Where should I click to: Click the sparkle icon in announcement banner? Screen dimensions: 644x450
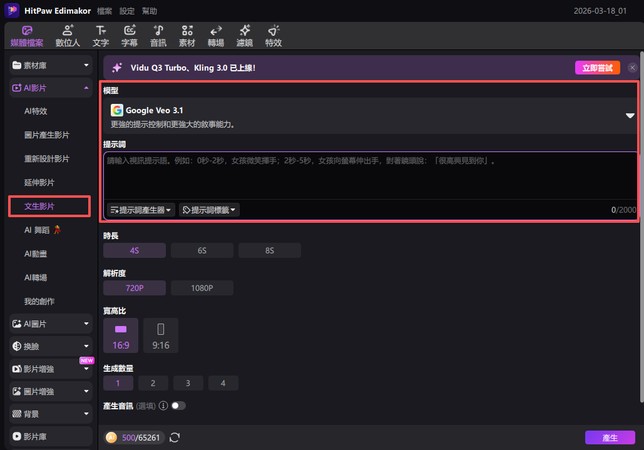tap(117, 68)
